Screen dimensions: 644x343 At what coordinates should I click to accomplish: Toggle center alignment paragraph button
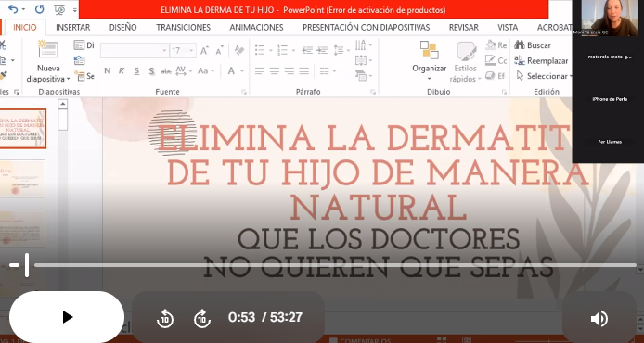pyautogui.click(x=275, y=71)
